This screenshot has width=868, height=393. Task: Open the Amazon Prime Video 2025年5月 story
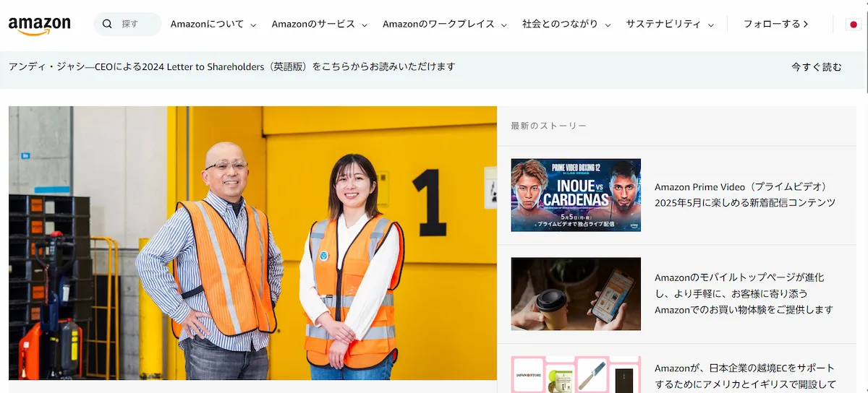745,195
